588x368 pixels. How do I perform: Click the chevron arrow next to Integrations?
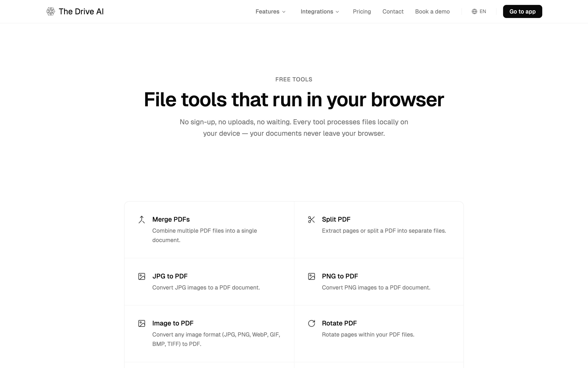[337, 12]
